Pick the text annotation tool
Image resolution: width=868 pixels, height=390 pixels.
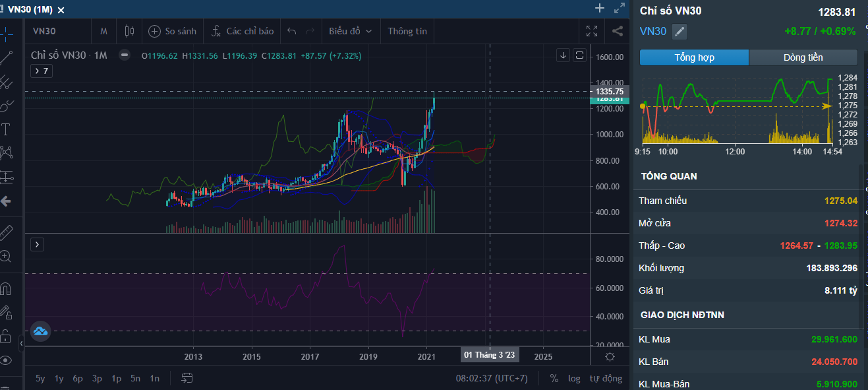[7, 129]
